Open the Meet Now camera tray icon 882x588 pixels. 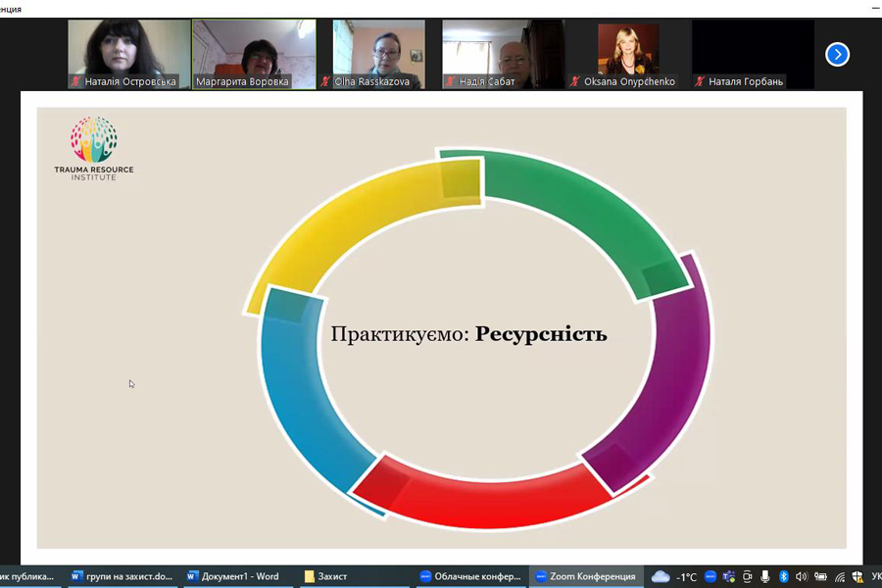click(x=747, y=576)
